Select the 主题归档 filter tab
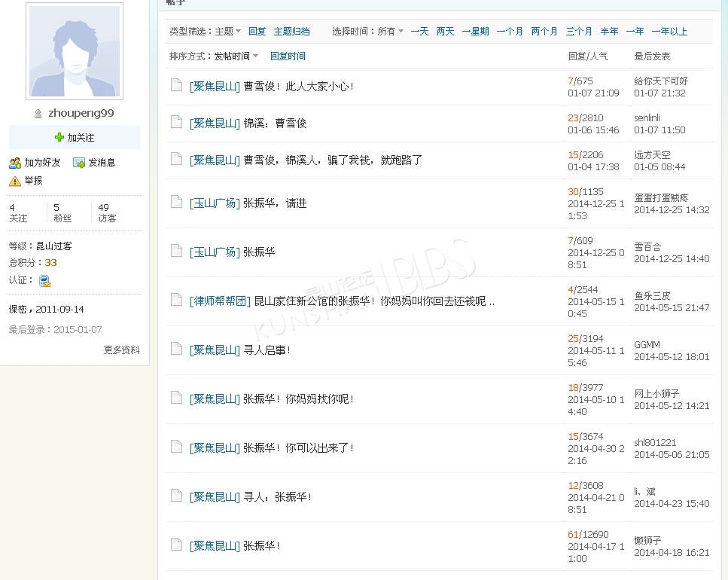Screen dimensions: 728x580 tap(291, 32)
